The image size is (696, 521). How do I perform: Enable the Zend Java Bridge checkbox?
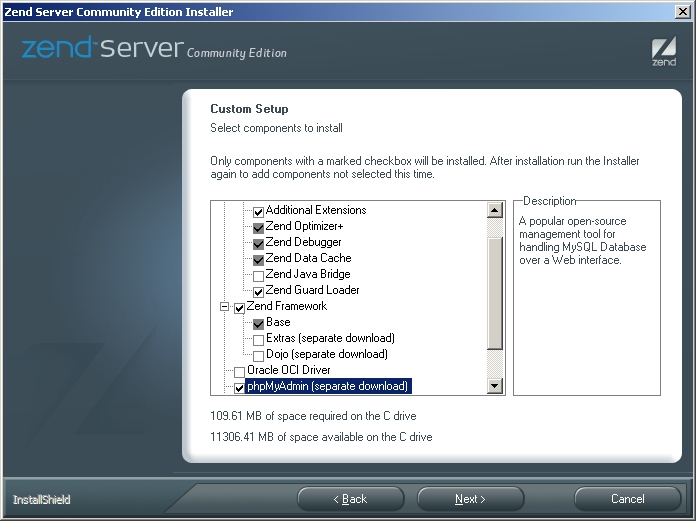[x=258, y=275]
